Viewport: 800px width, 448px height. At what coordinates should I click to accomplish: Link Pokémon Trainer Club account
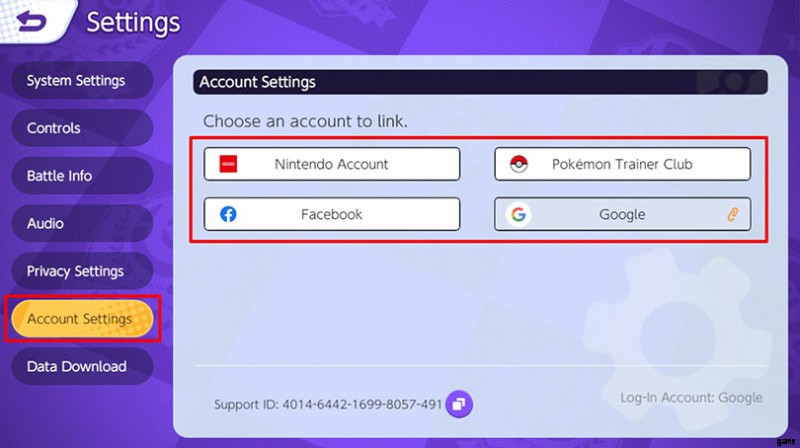(622, 164)
